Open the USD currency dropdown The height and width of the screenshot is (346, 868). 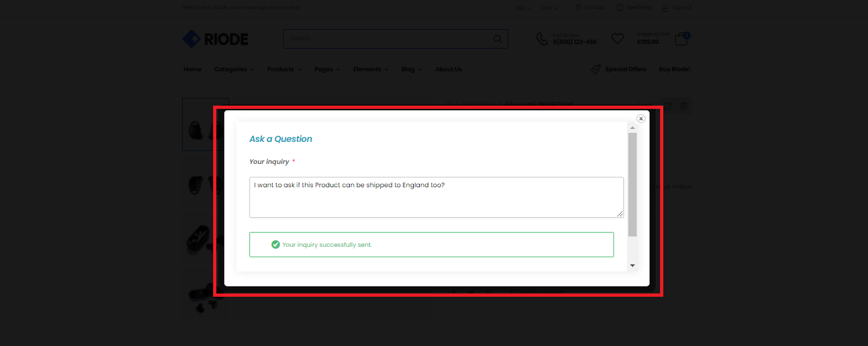(523, 8)
